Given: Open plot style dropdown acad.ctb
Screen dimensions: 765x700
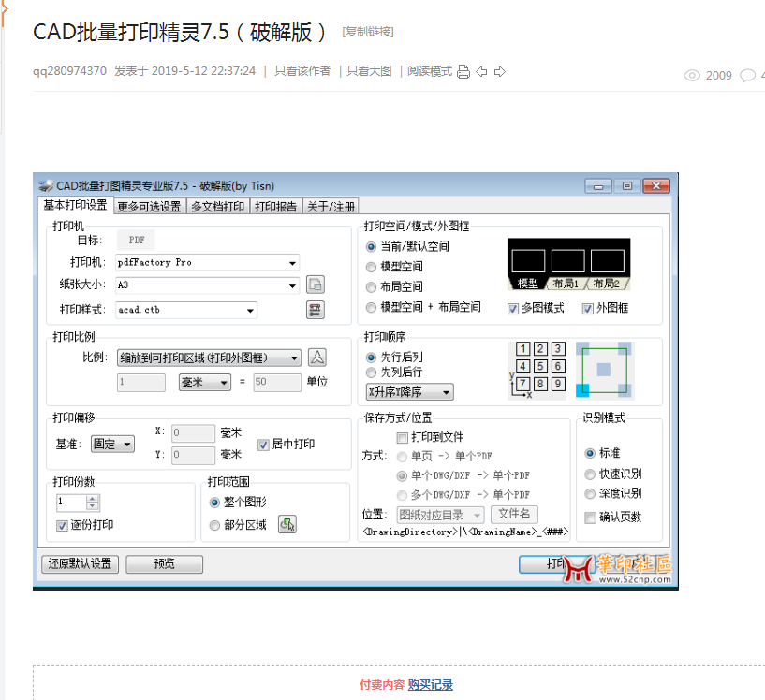Looking at the screenshot, I should (186, 310).
